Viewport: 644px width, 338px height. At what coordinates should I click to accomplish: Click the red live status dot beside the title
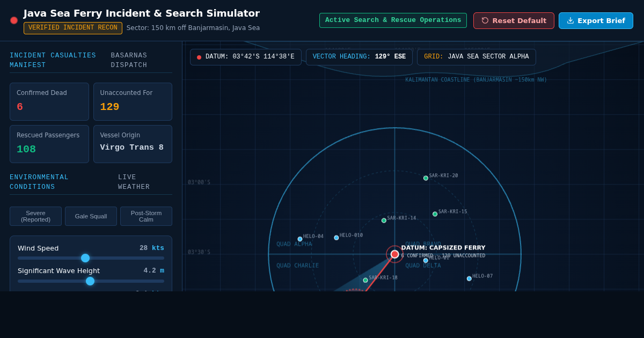pyautogui.click(x=14, y=20)
